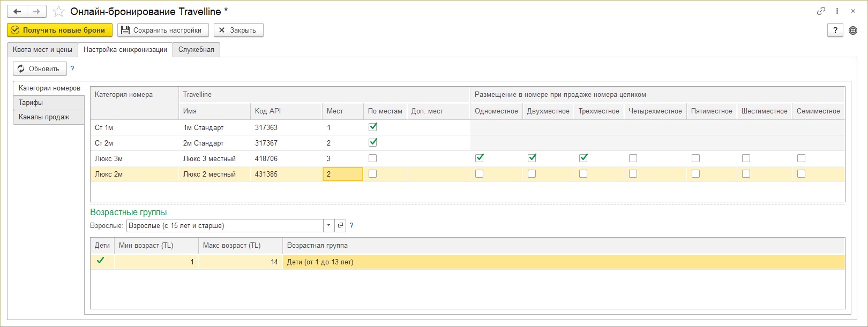The height and width of the screenshot is (327, 868).
Task: Click the forward arrow navigation icon
Action: (x=36, y=11)
